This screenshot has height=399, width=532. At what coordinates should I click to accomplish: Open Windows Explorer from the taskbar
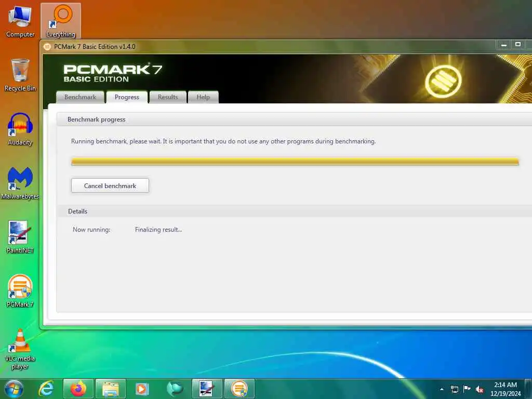click(111, 389)
